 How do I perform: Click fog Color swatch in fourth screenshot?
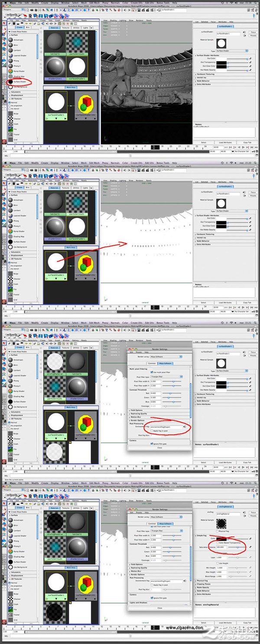tap(221, 539)
